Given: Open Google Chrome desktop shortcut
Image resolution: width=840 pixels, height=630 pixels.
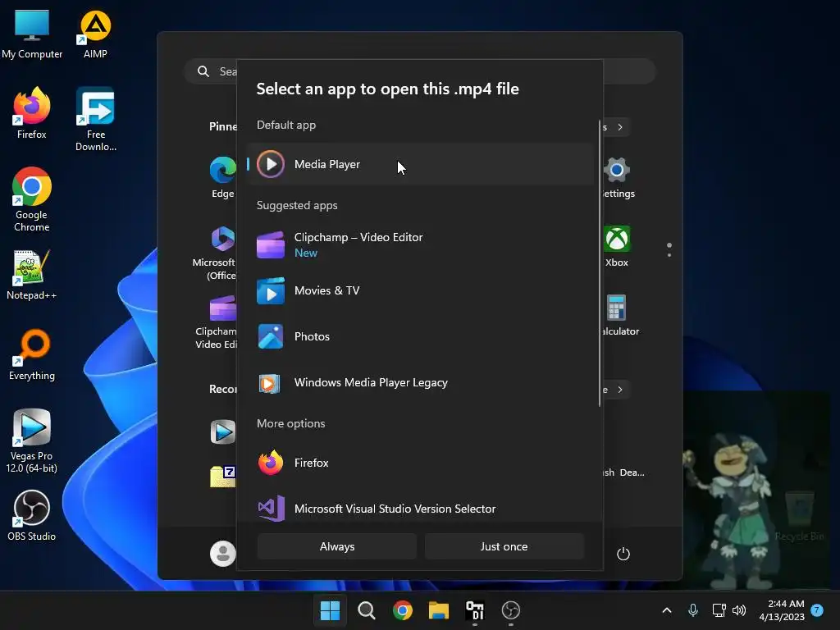Looking at the screenshot, I should (x=32, y=199).
